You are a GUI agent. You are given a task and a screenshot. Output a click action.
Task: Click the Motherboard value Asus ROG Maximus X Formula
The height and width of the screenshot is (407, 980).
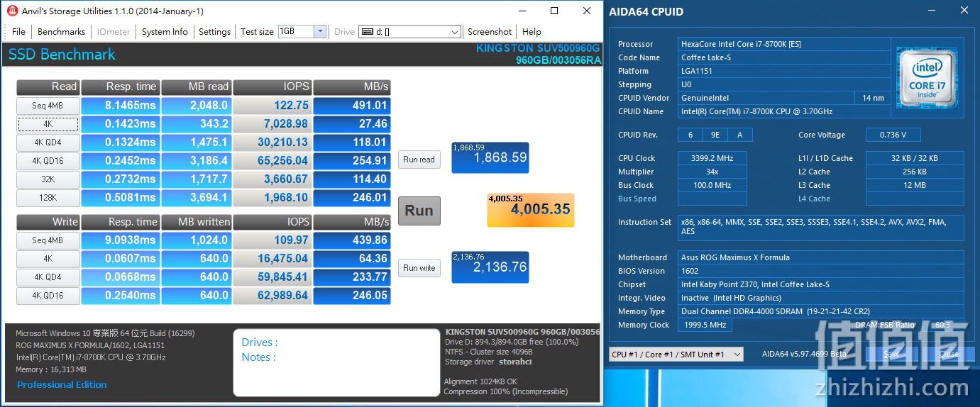point(821,257)
